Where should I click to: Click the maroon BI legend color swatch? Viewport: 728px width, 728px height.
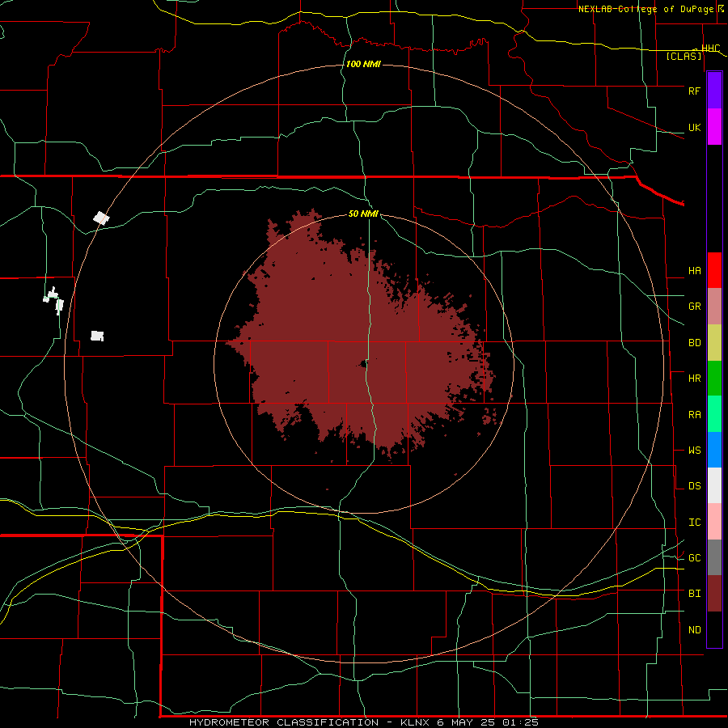tap(714, 594)
